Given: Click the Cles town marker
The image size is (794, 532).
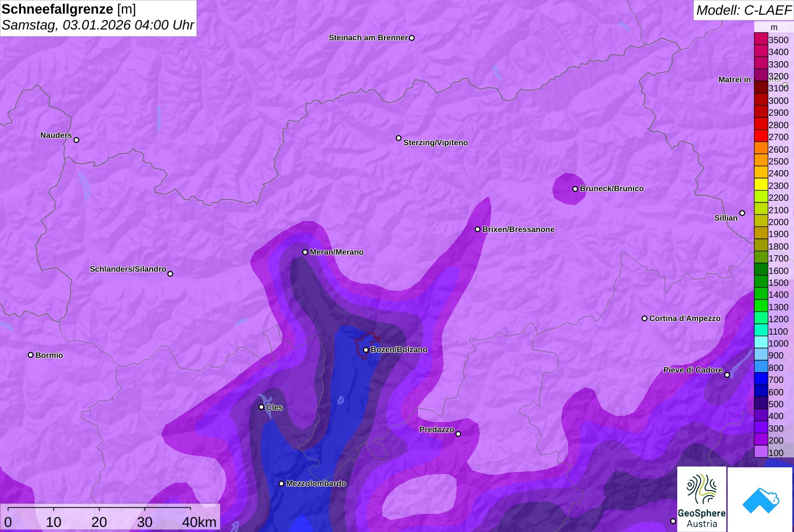Looking at the screenshot, I should (x=261, y=407).
